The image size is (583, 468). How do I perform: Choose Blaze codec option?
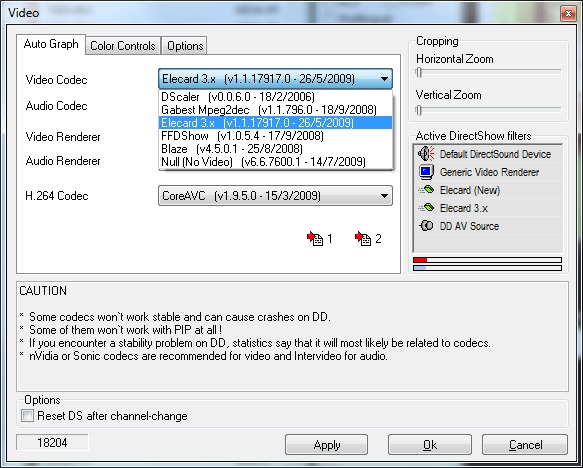pyautogui.click(x=276, y=149)
